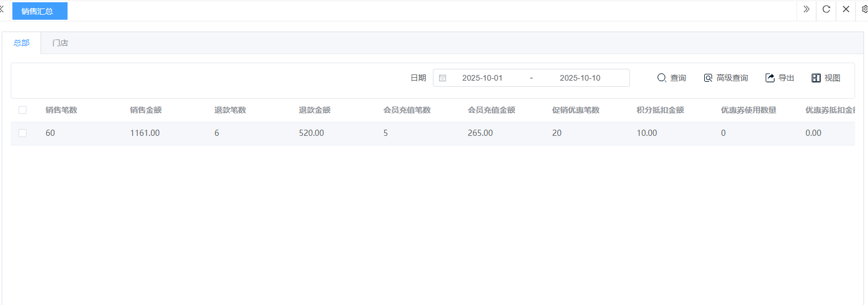Screen dimensions: 868x305
Task: Click the 导出 export icon
Action: tap(770, 78)
